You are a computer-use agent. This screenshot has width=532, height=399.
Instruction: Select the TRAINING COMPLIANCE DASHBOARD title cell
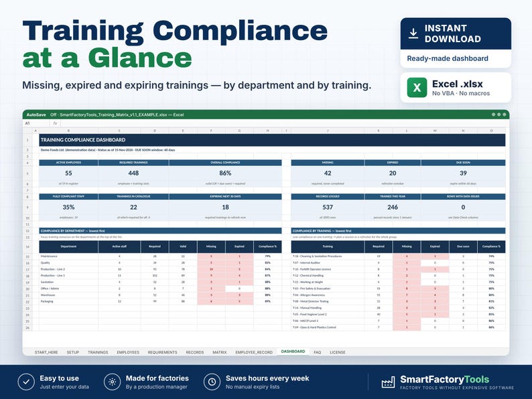click(x=272, y=140)
